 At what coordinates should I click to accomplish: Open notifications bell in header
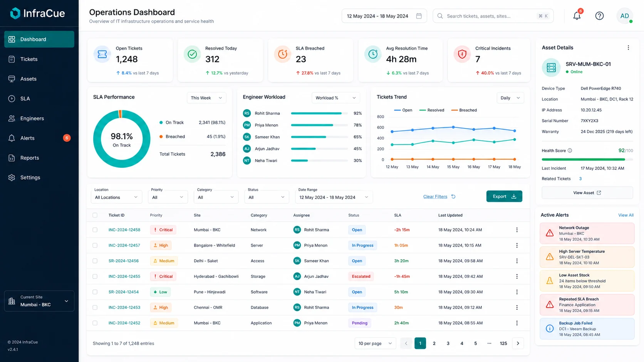(x=577, y=16)
